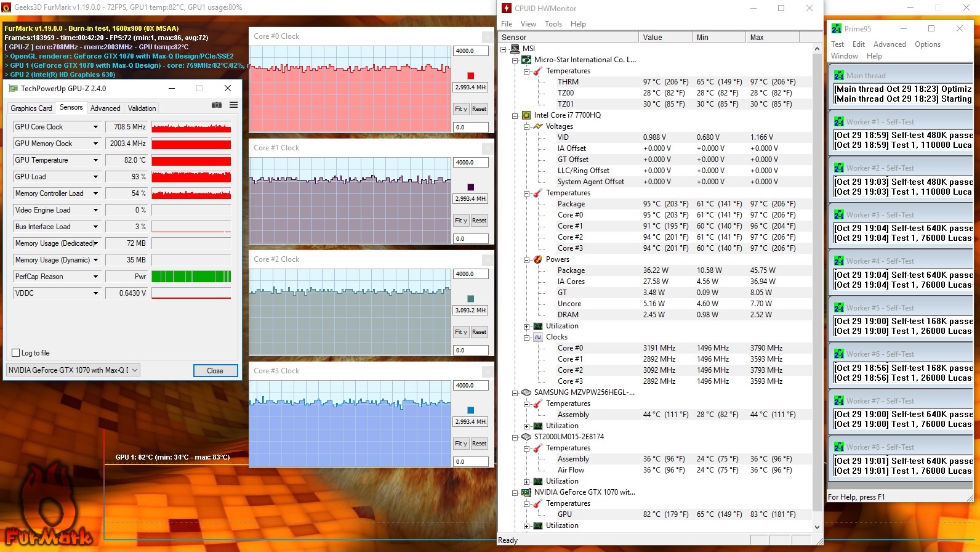The height and width of the screenshot is (552, 980).
Task: Click the TechPowerUp GPU-Z title bar icon
Action: tap(13, 89)
